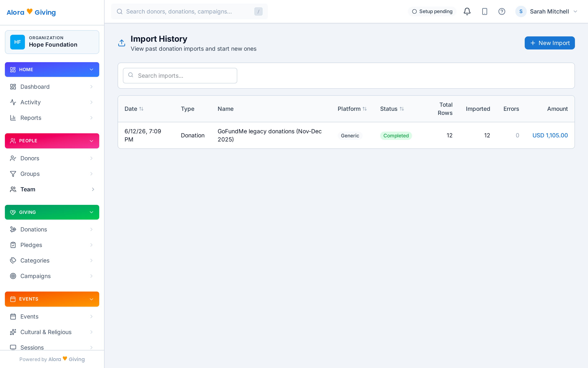Click GoFundMe legacy donations import name

(x=269, y=135)
